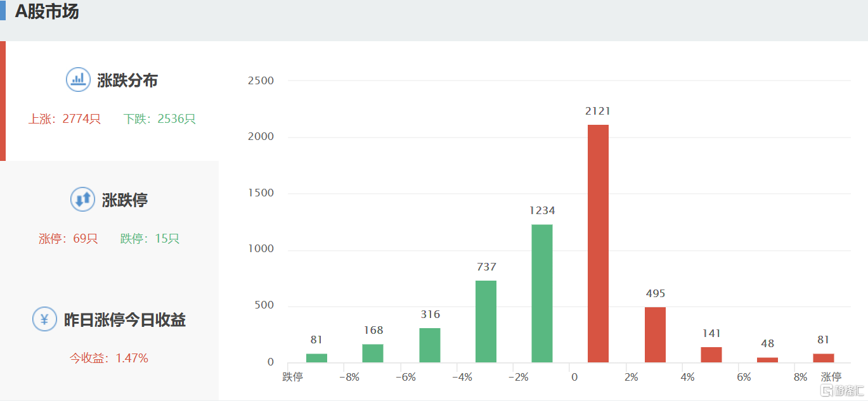Click the red bar labeled 495

(655, 335)
